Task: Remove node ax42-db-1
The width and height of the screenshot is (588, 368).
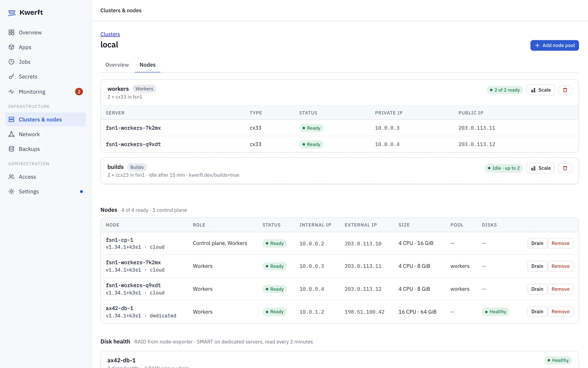Action: pyautogui.click(x=560, y=312)
